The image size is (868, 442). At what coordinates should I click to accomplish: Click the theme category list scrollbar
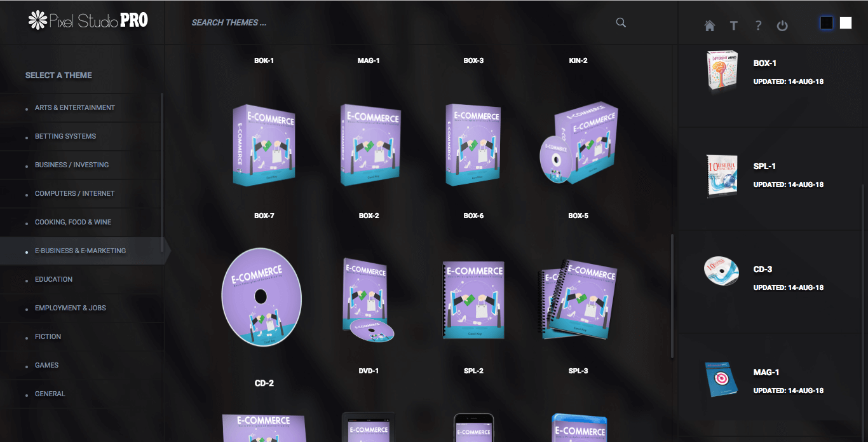pyautogui.click(x=162, y=173)
